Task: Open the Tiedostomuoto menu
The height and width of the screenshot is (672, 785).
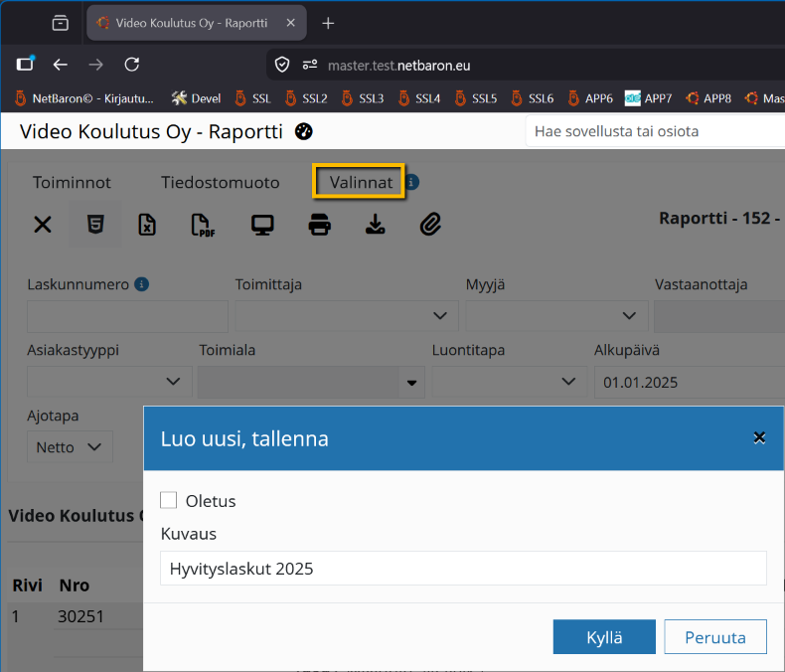Action: coord(220,182)
